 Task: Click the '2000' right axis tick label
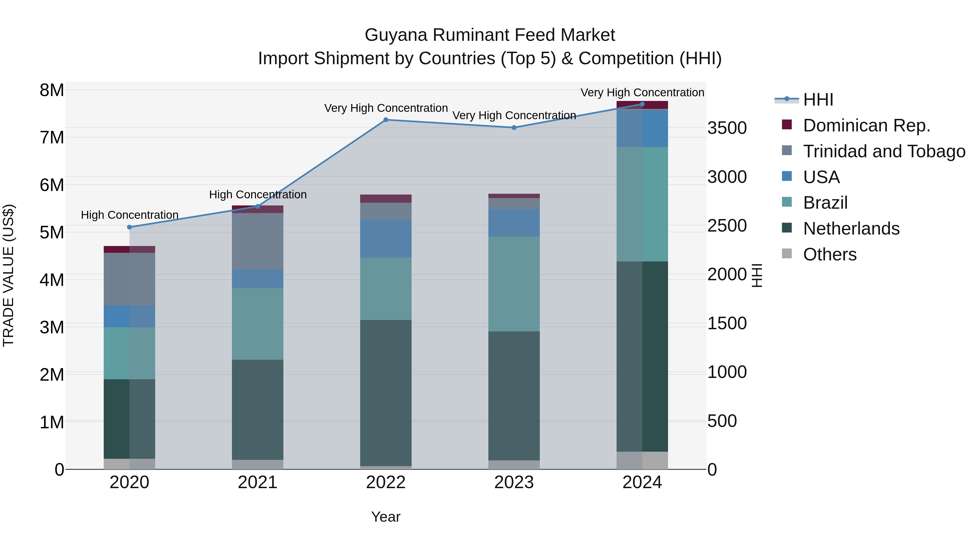pos(727,275)
